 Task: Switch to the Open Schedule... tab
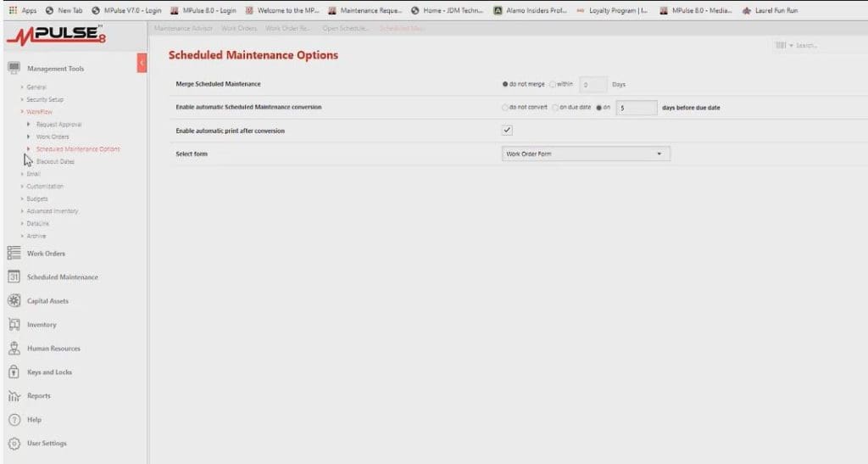(346, 28)
